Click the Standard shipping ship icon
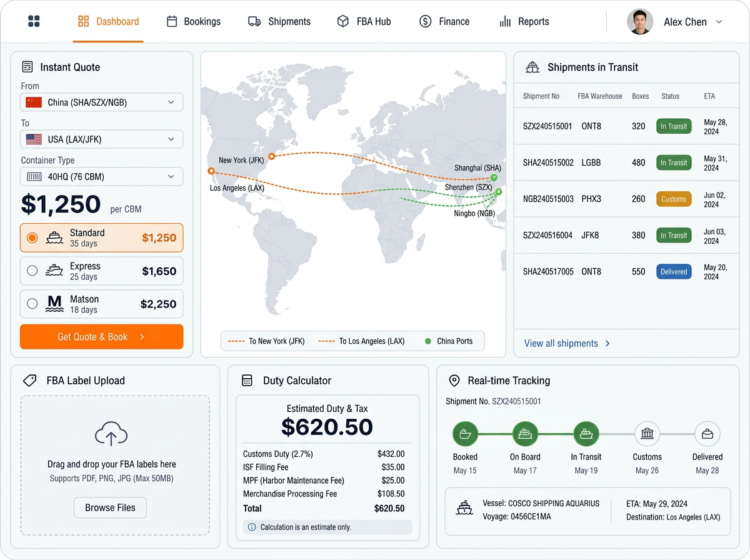The image size is (750, 560). (x=55, y=237)
